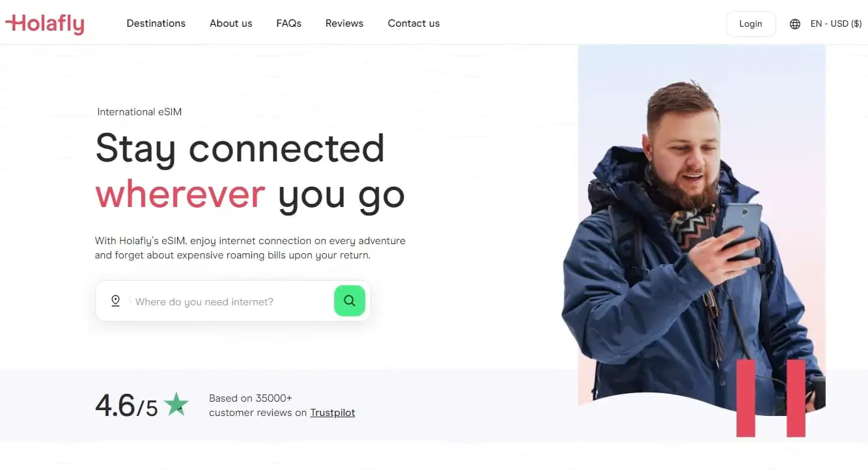Click the 'Stay connected' headline
868x470 pixels.
tap(240, 148)
